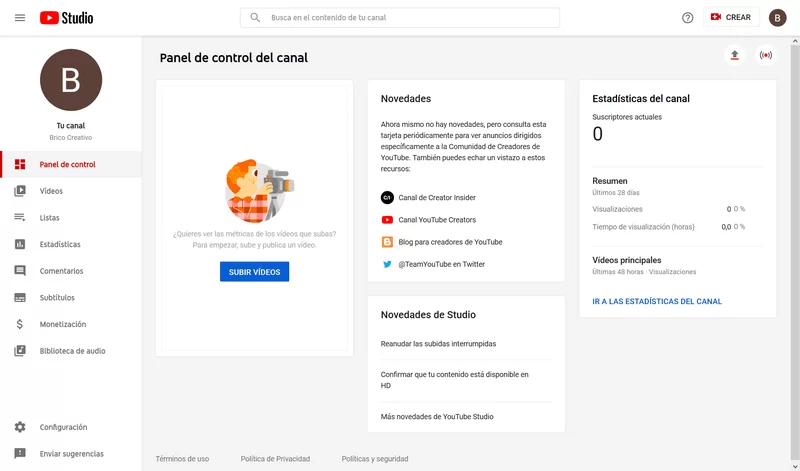Open the Configuración gear icon
This screenshot has height=471, width=800.
pyautogui.click(x=20, y=427)
